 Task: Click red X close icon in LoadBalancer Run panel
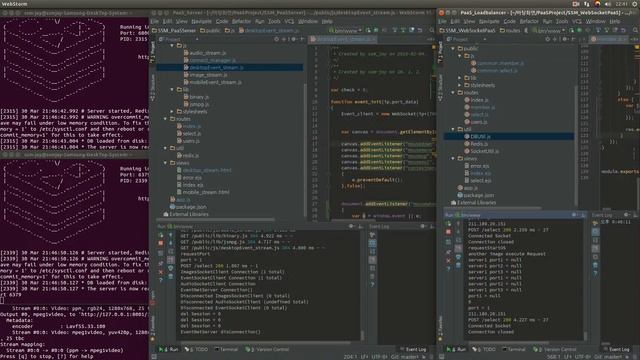coord(448,260)
